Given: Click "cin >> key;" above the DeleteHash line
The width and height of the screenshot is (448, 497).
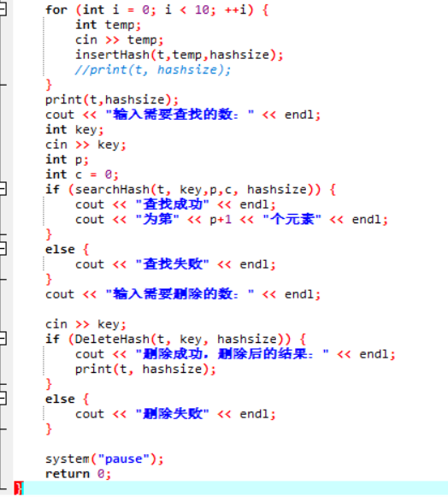Looking at the screenshot, I should [x=85, y=324].
